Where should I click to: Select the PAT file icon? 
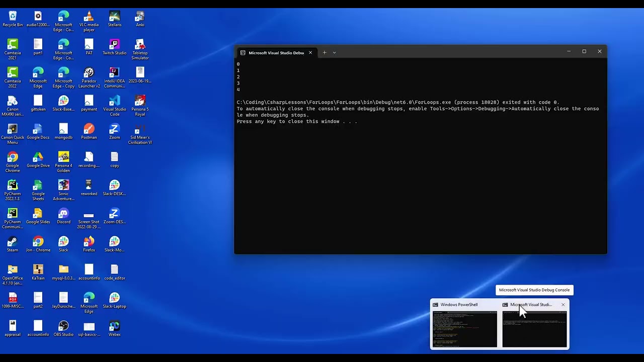click(89, 47)
